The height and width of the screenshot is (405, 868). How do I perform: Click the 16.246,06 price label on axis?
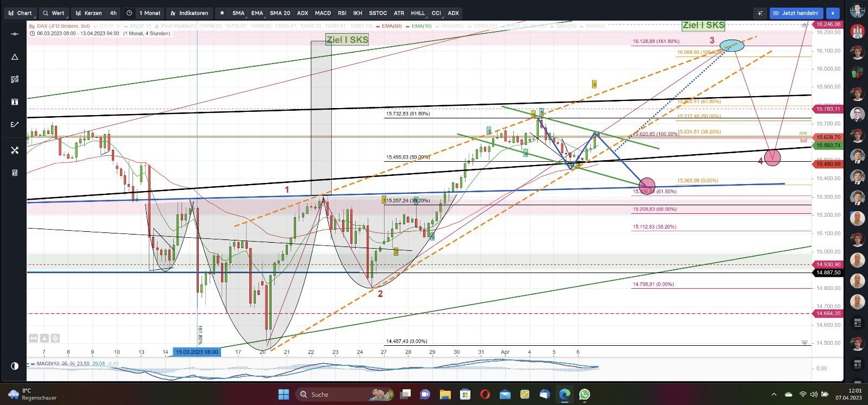point(828,24)
